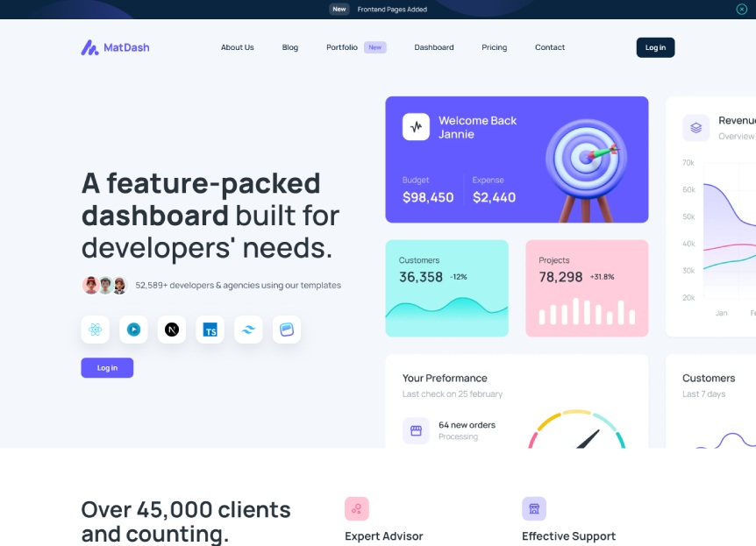Open the Portfolio nav item
The image size is (756, 546).
[342, 47]
